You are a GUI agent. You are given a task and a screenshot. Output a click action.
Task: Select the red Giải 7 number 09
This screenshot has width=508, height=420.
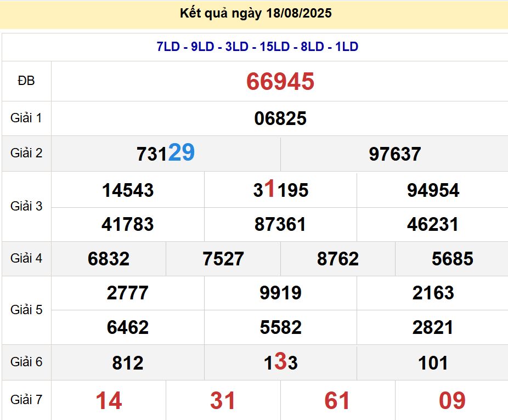tap(452, 401)
